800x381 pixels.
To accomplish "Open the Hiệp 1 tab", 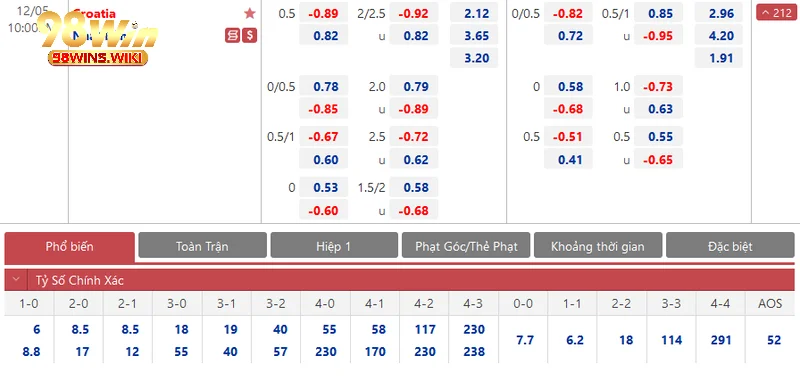I will [334, 246].
